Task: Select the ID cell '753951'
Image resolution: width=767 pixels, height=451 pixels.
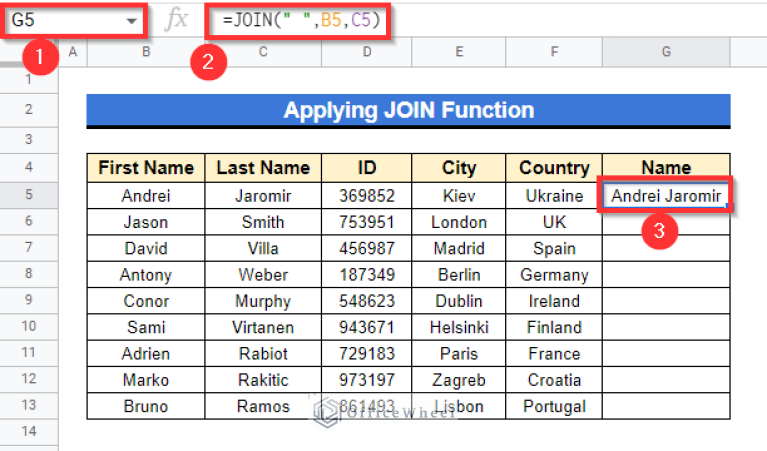Action: point(367,222)
